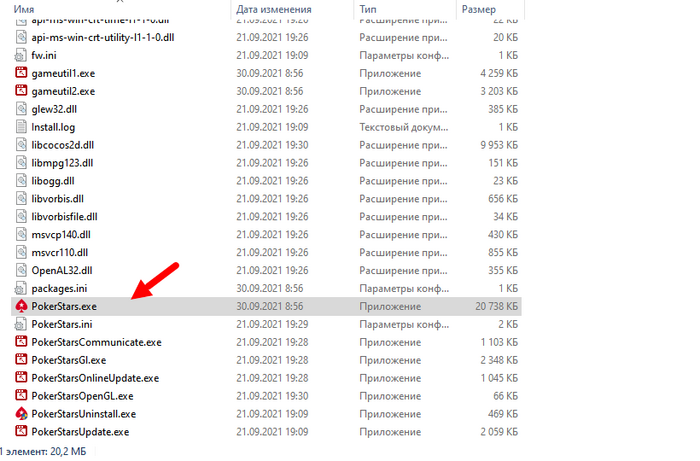This screenshot has height=461, width=700.
Task: Select file name libvorbis.dll
Action: coord(57,199)
